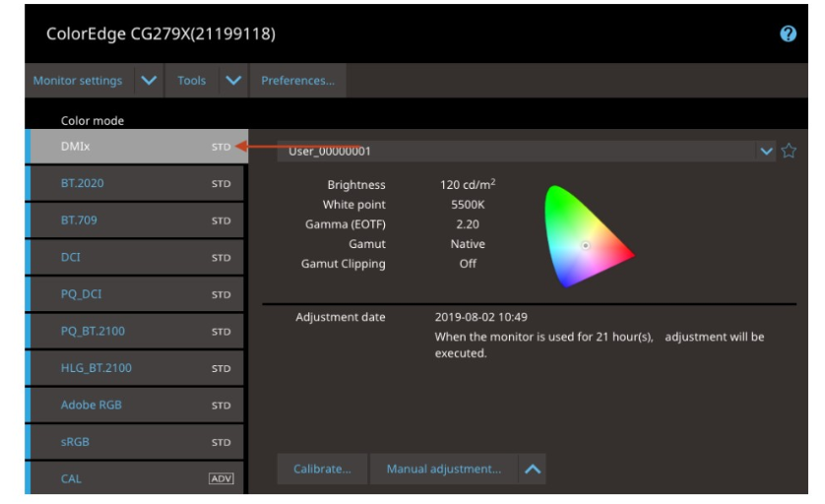Select the BT.709 color mode
The image size is (825, 504).
pyautogui.click(x=135, y=220)
